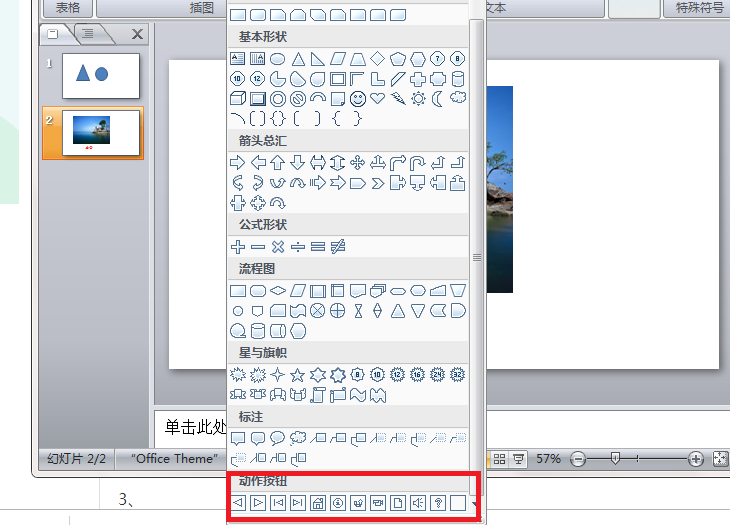The image size is (730, 525).
Task: Click the shapes gallery scrollbar grip
Action: pyautogui.click(x=477, y=257)
